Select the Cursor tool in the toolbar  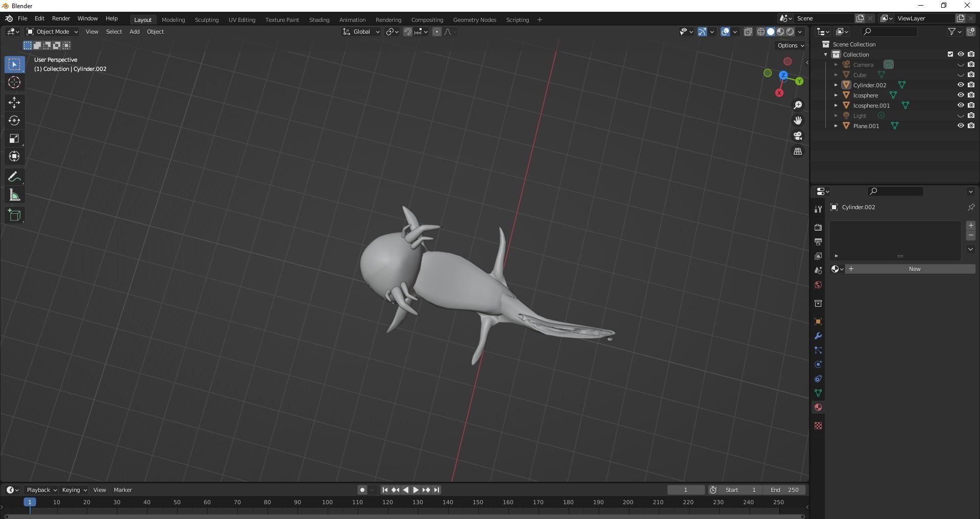click(x=14, y=83)
